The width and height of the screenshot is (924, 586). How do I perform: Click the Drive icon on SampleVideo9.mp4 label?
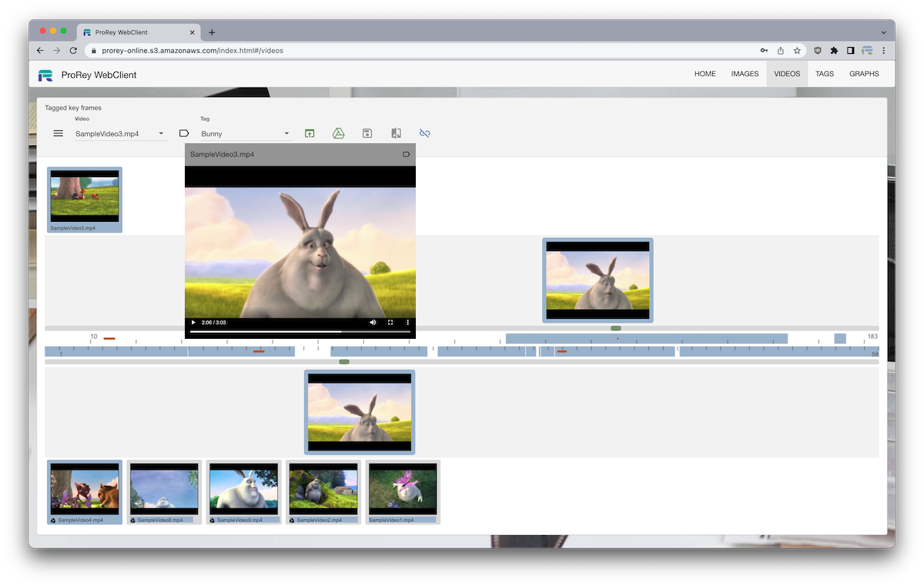click(x=213, y=521)
